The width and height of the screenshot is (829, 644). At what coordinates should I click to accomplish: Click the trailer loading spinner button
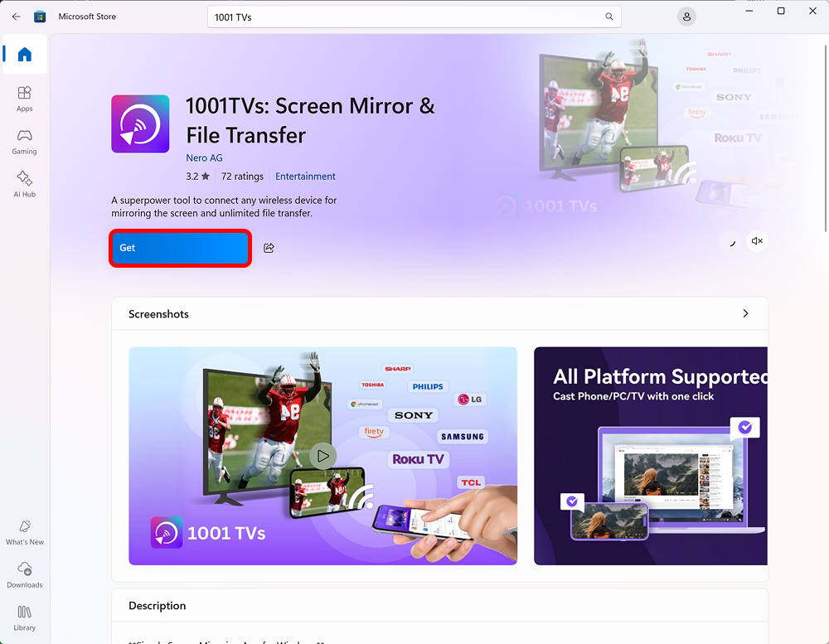(730, 242)
